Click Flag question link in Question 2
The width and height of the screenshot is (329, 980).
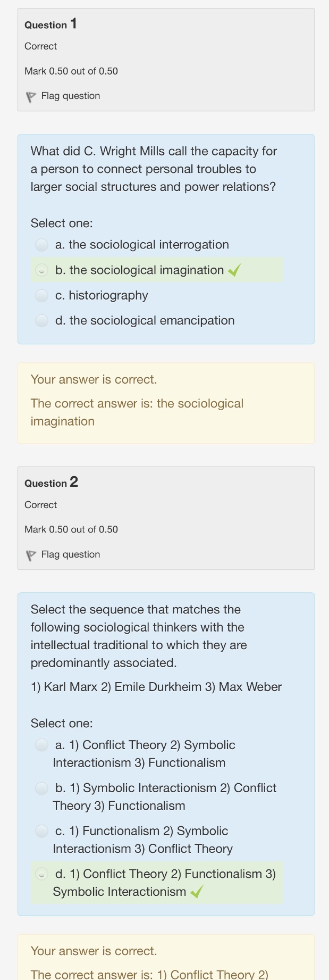(x=70, y=554)
